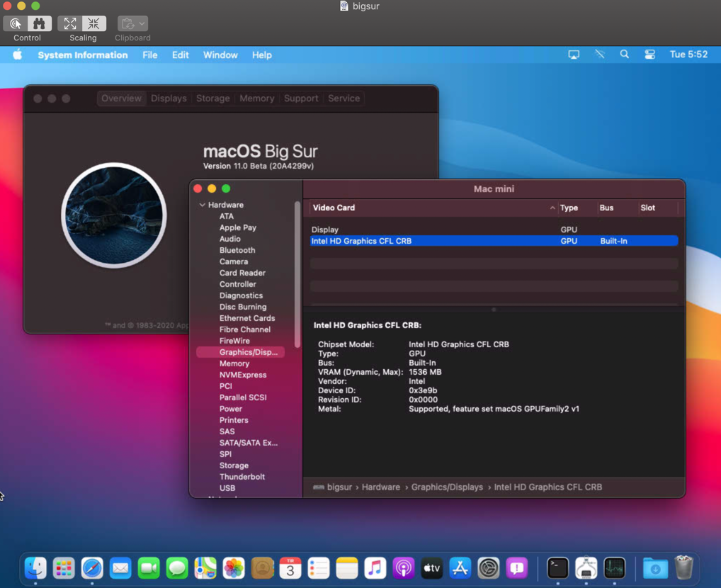721x588 pixels.
Task: Open Music from the Dock
Action: click(x=375, y=568)
